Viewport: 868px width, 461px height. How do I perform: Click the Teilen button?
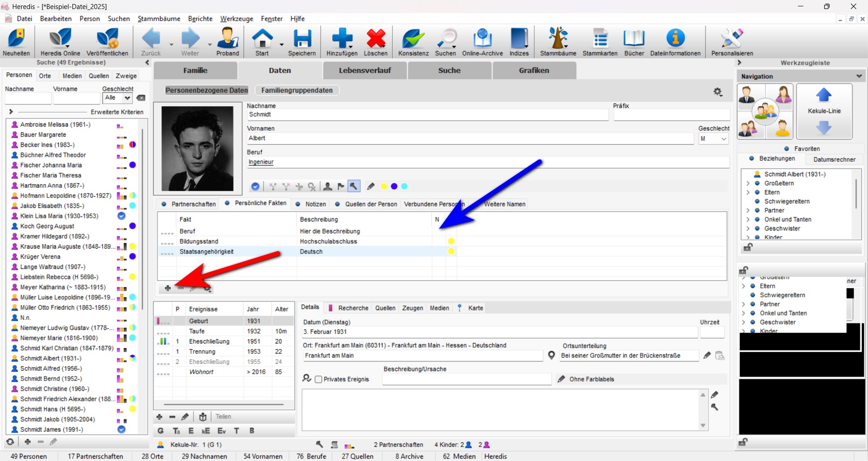point(223,417)
